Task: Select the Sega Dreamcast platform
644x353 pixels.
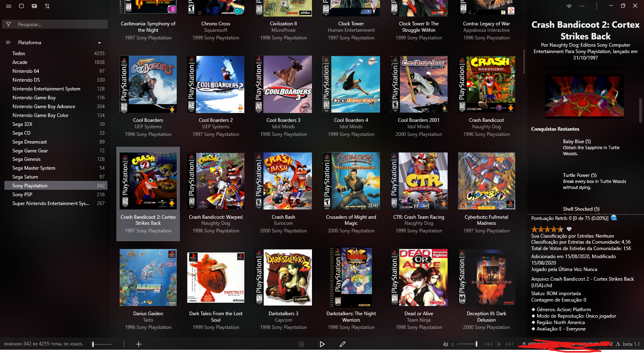Action: coord(56,142)
